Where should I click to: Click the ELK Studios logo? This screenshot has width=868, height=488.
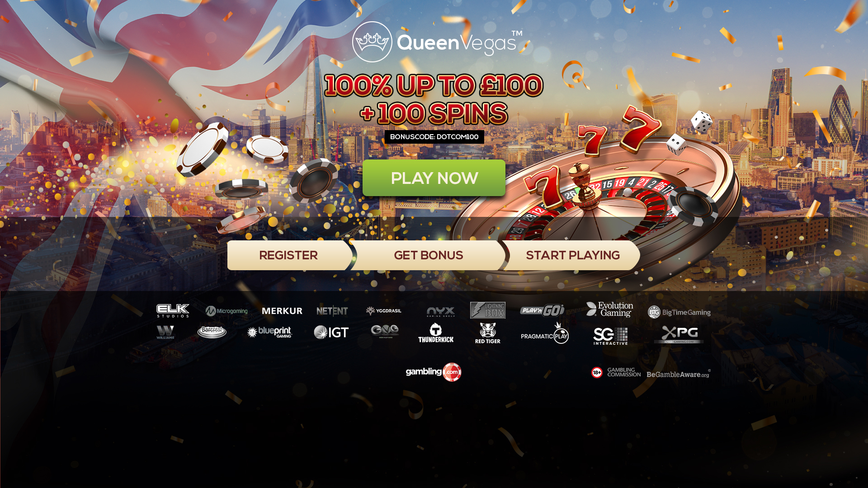173,311
